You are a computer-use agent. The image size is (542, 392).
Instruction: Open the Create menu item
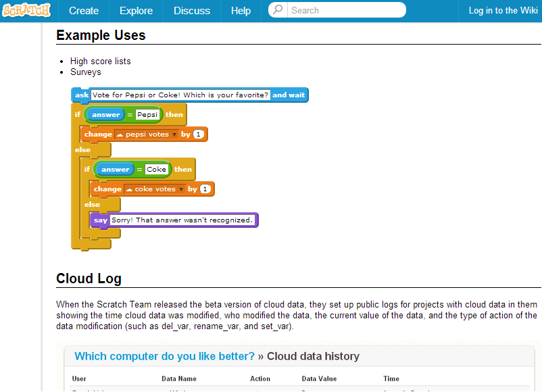(84, 11)
